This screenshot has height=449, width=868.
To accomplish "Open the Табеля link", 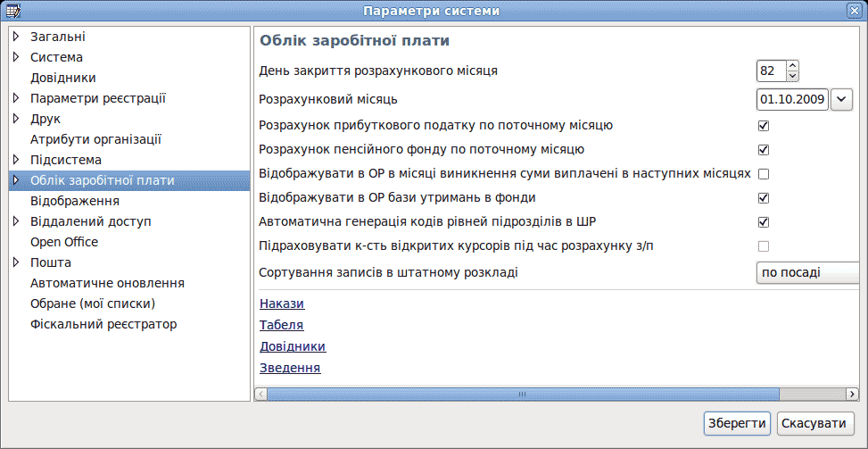I will coord(281,325).
